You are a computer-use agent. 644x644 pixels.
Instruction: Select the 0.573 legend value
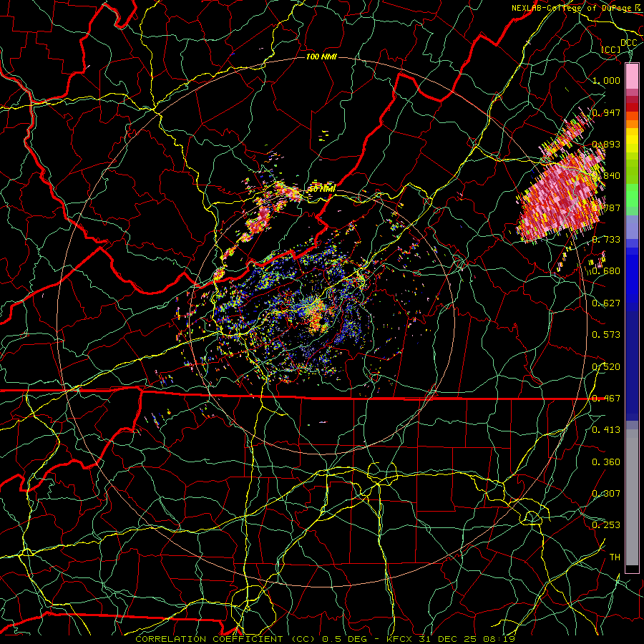(606, 335)
